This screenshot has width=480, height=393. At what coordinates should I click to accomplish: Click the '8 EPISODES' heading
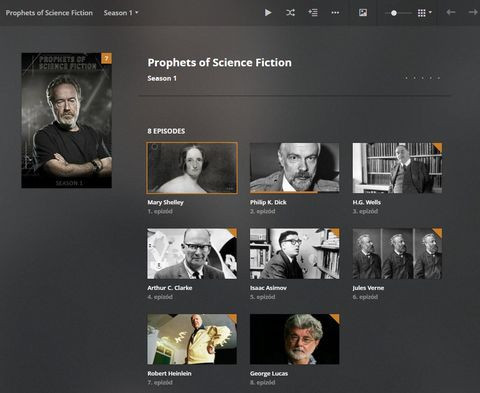point(166,131)
